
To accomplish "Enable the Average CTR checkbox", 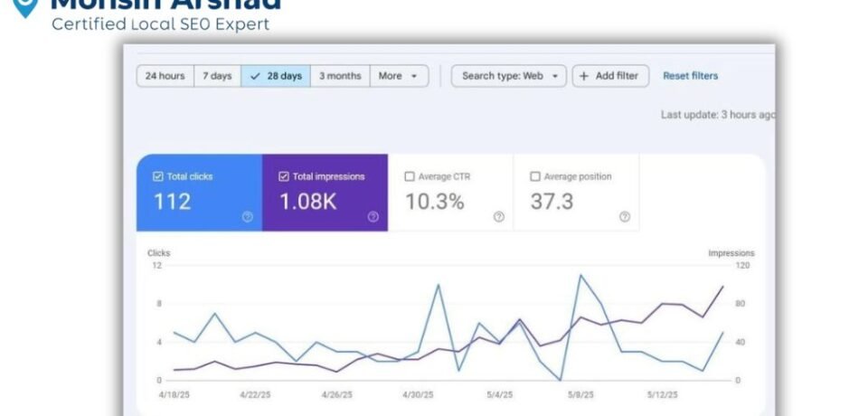I will [409, 176].
